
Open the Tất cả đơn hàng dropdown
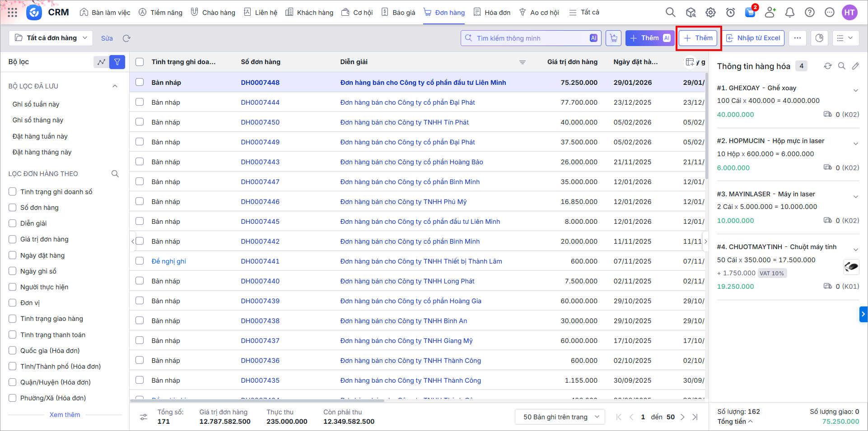(51, 38)
